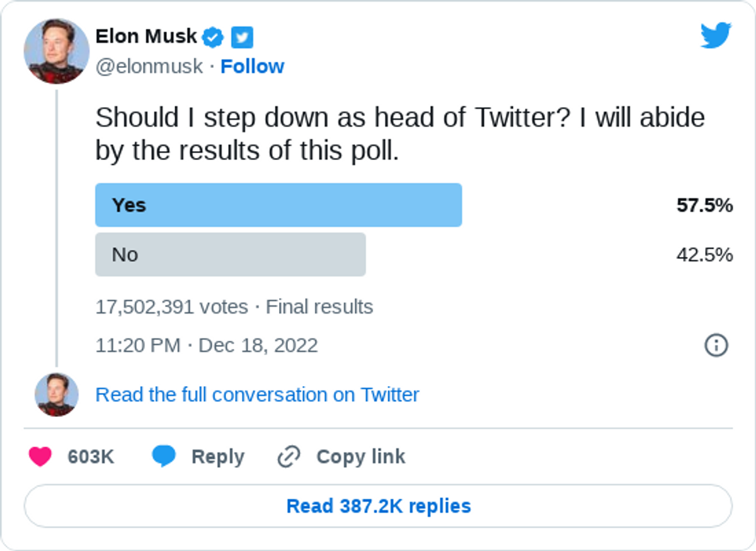This screenshot has height=551, width=756.
Task: Click the square Twitter affiliate badge
Action: point(242,38)
